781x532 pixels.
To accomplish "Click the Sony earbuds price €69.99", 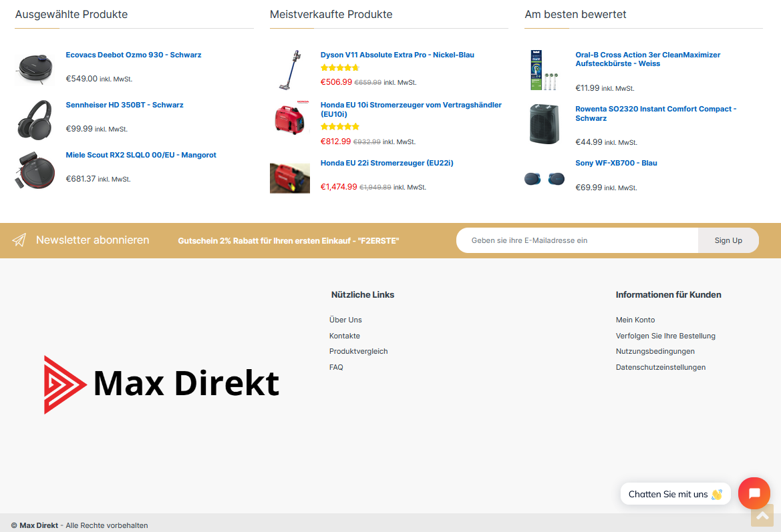I will [x=589, y=188].
